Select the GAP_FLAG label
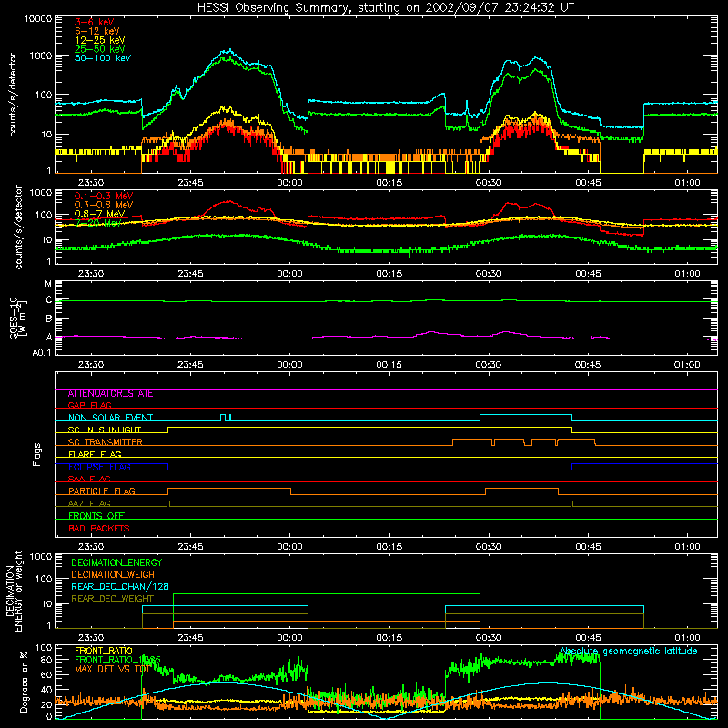Viewport: 728px width, 728px height. (89, 405)
